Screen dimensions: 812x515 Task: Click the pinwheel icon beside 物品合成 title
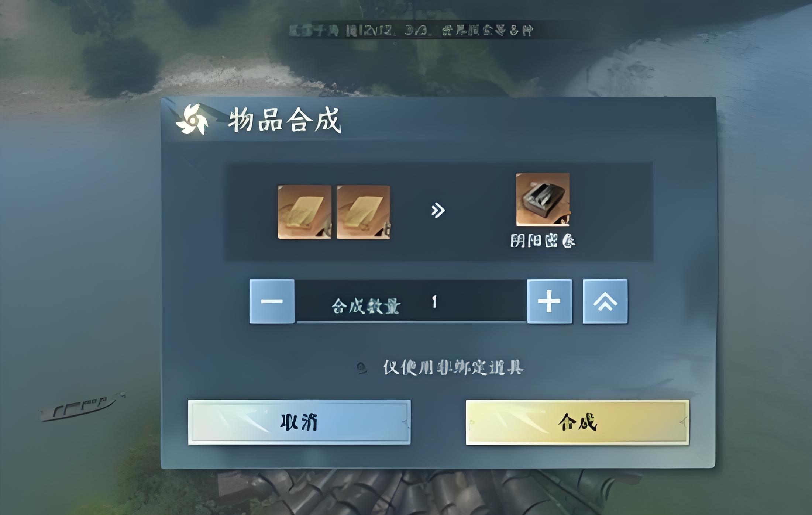click(x=192, y=119)
